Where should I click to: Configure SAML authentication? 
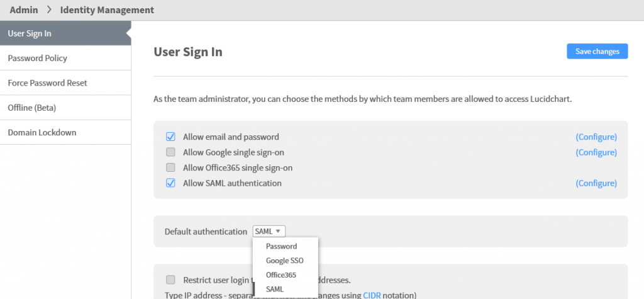pyautogui.click(x=596, y=183)
